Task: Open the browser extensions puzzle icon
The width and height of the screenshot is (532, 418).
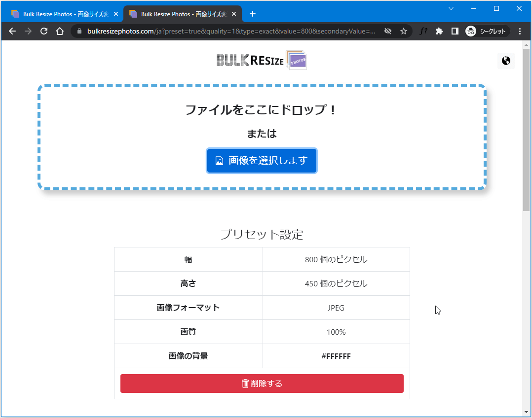Action: (439, 31)
